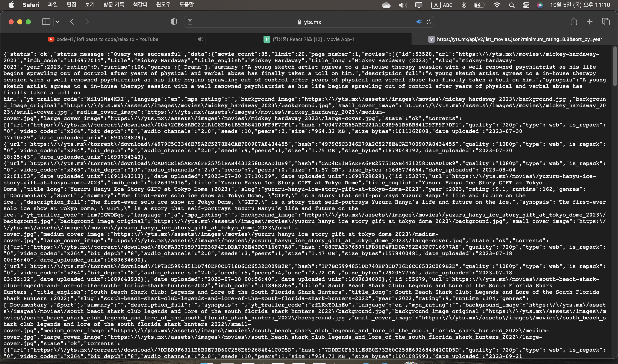The height and width of the screenshot is (364, 618).
Task: Show Reader view icon in address bar
Action: (190, 22)
